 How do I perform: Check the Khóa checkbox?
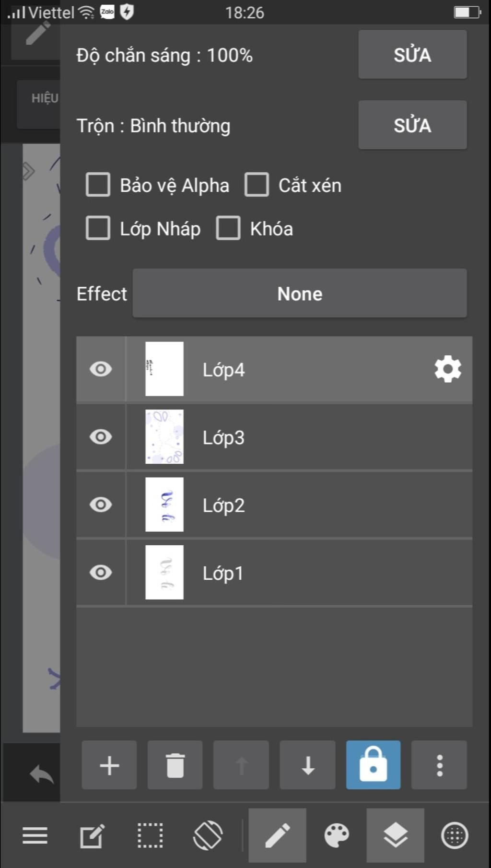[x=228, y=228]
